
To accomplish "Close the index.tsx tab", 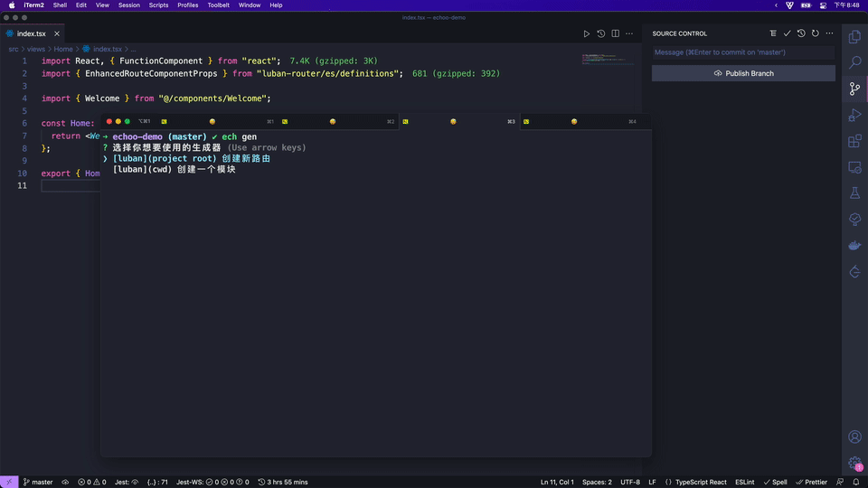I will pos(56,33).
